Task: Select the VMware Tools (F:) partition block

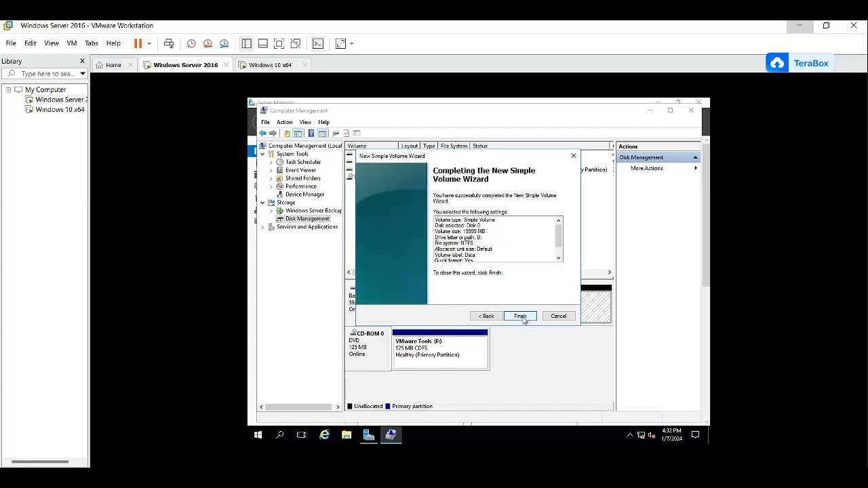Action: [440, 349]
